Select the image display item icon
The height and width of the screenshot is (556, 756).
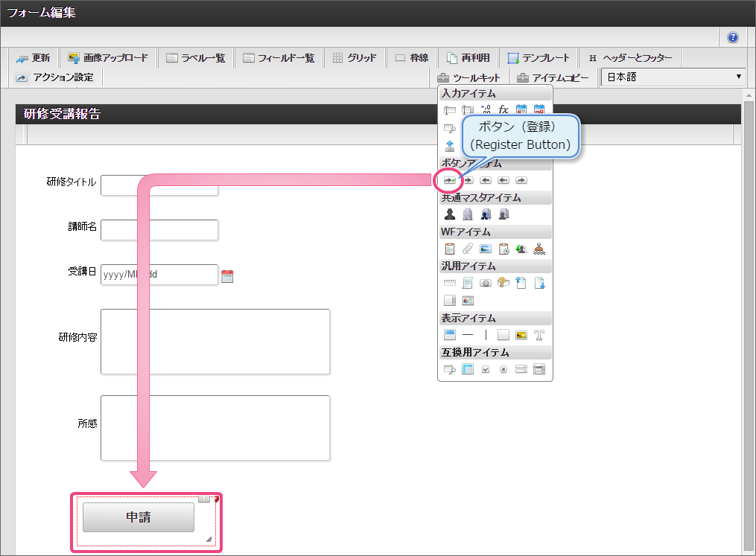click(x=521, y=335)
